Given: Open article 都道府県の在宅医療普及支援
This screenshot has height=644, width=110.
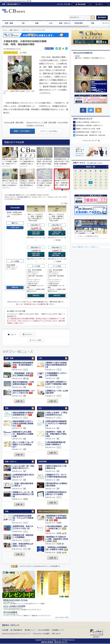Looking at the screenshot, I should tap(23, 364).
